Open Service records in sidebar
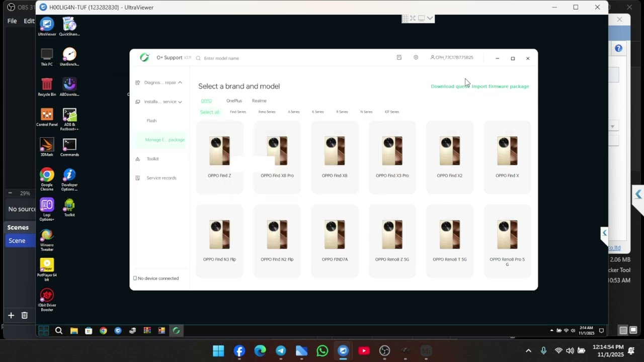The height and width of the screenshot is (362, 644). [161, 178]
